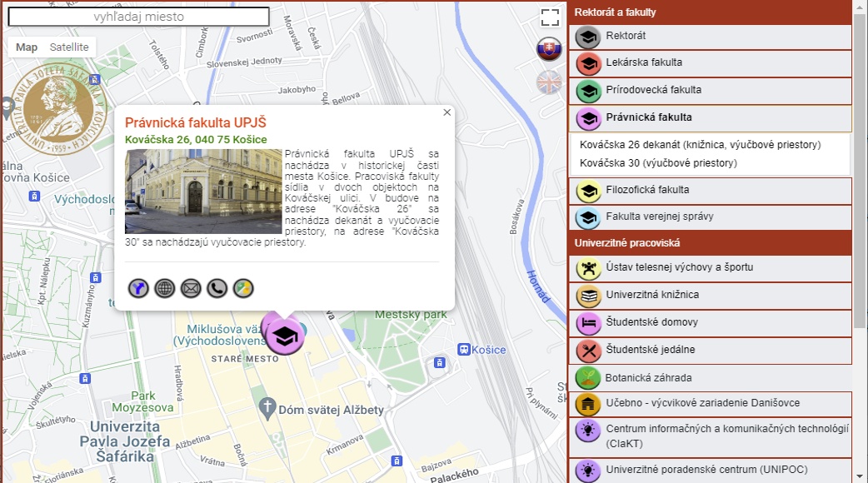Expand the Rektorát entry
This screenshot has width=868, height=483.
(711, 37)
